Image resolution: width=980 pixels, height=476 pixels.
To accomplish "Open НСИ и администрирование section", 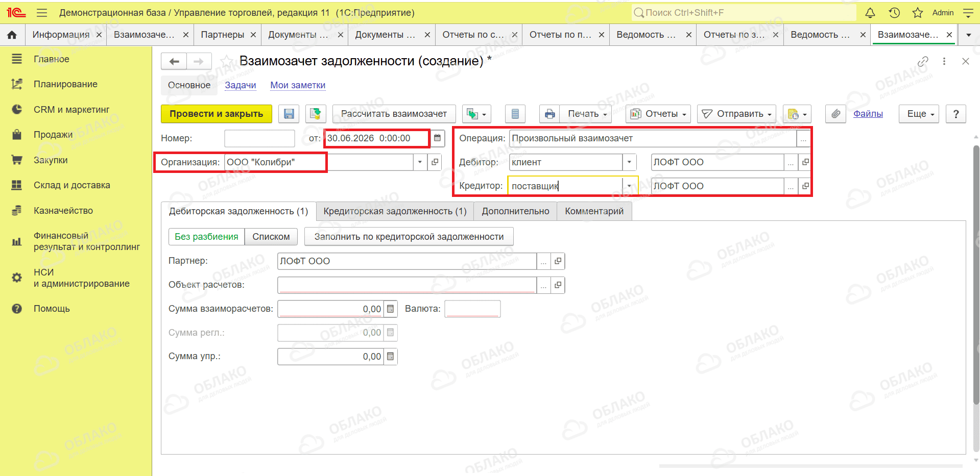I will click(82, 278).
